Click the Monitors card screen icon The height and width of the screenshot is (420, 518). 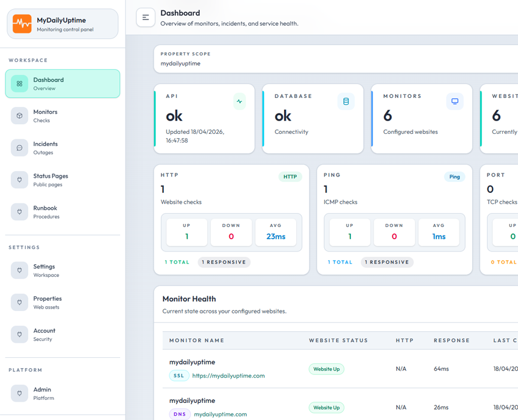click(455, 101)
